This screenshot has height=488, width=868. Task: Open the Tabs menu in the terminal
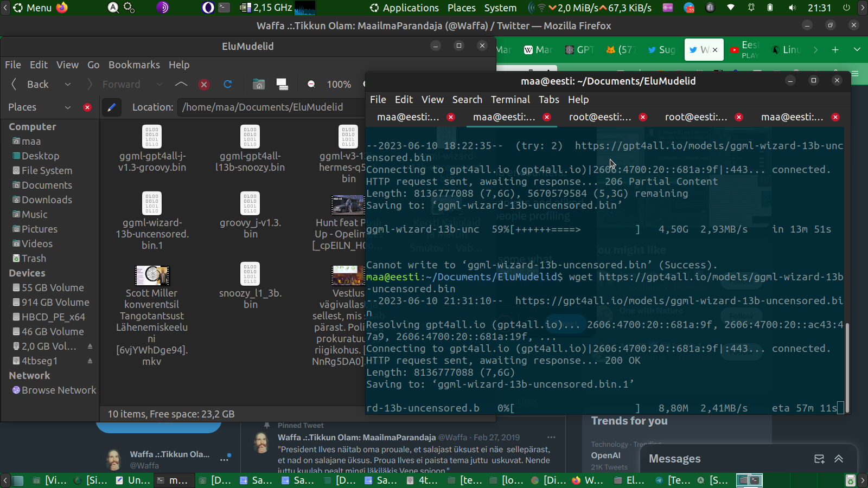(x=548, y=99)
